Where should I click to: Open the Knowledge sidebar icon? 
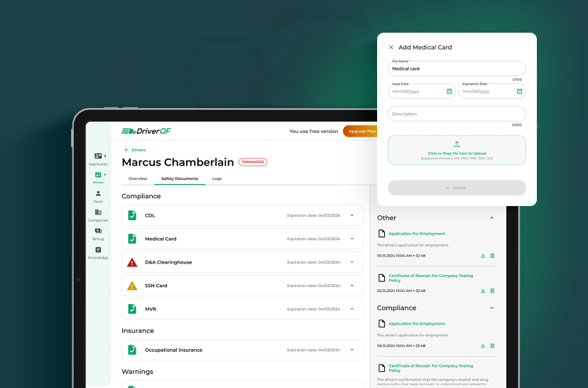coord(98,250)
